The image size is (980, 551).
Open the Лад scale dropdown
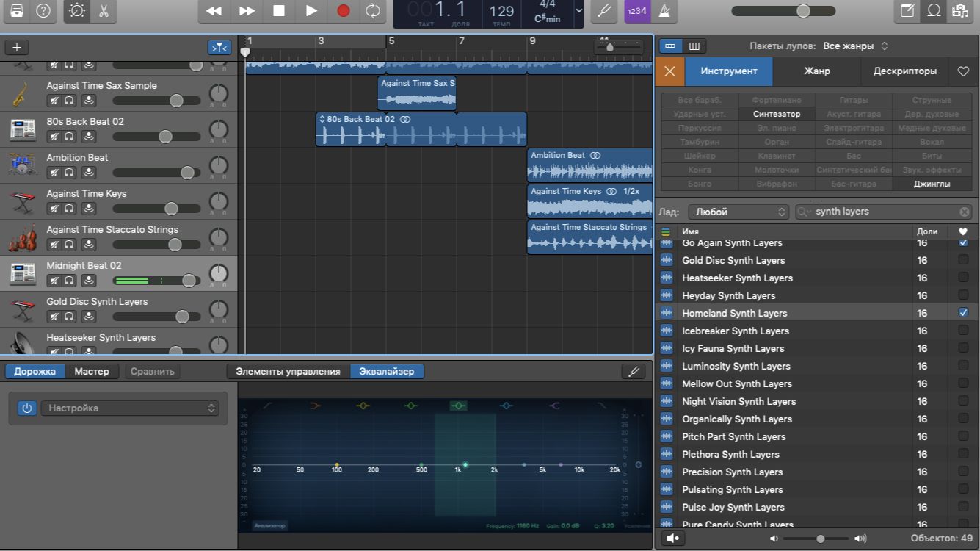point(738,212)
